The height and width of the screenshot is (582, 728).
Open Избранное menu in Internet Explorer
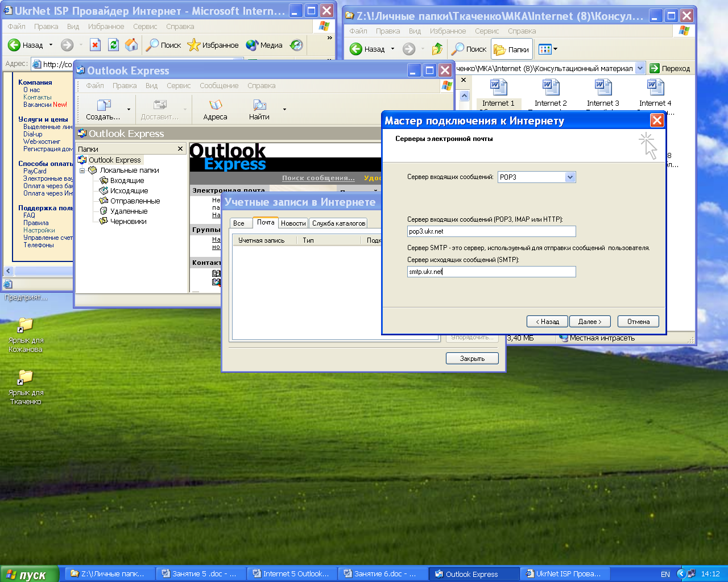[106, 27]
